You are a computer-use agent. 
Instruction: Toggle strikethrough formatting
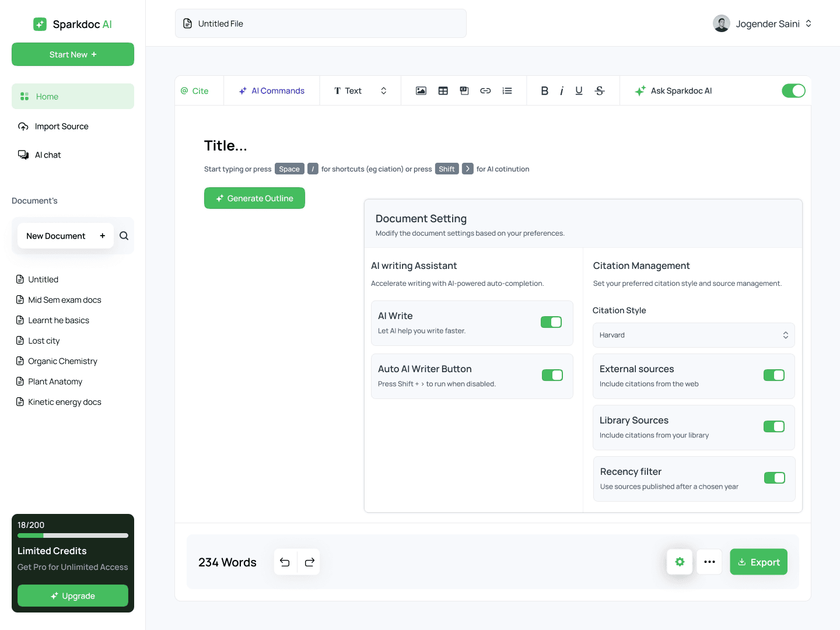[599, 91]
